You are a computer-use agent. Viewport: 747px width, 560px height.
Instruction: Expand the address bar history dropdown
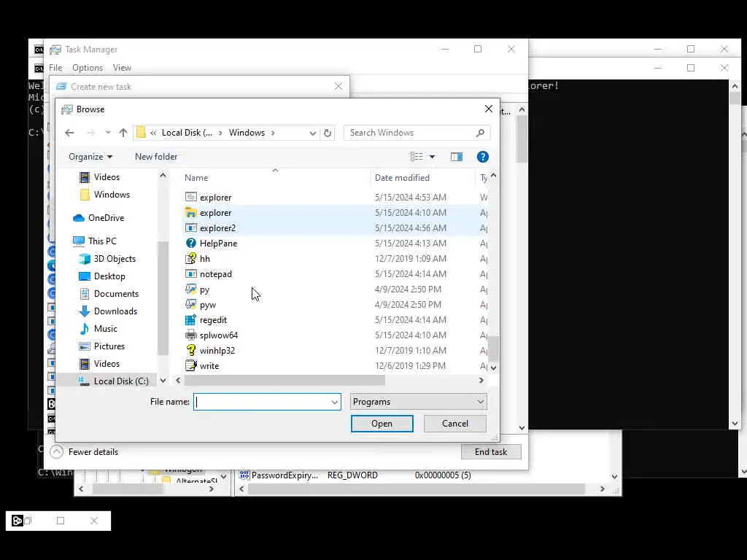pos(312,133)
